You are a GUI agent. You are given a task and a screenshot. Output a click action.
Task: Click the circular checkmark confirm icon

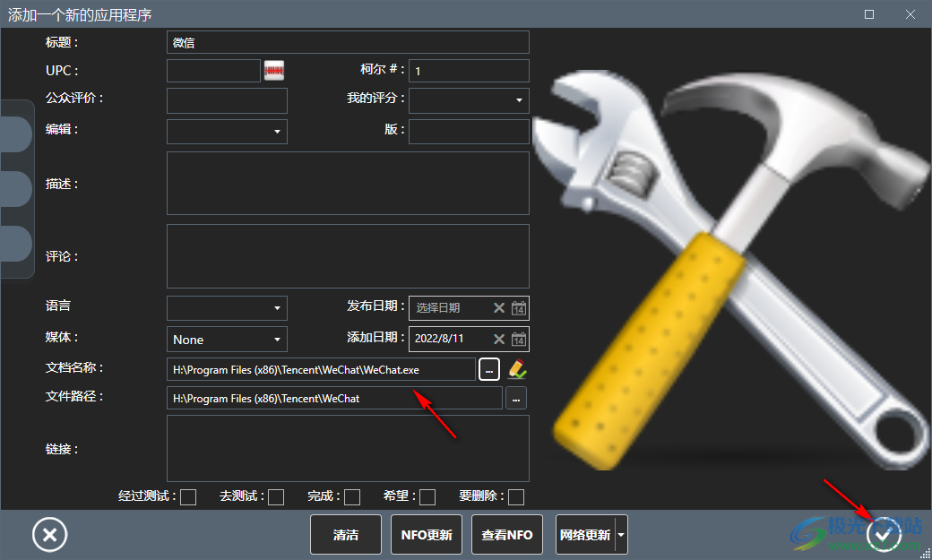coord(884,534)
